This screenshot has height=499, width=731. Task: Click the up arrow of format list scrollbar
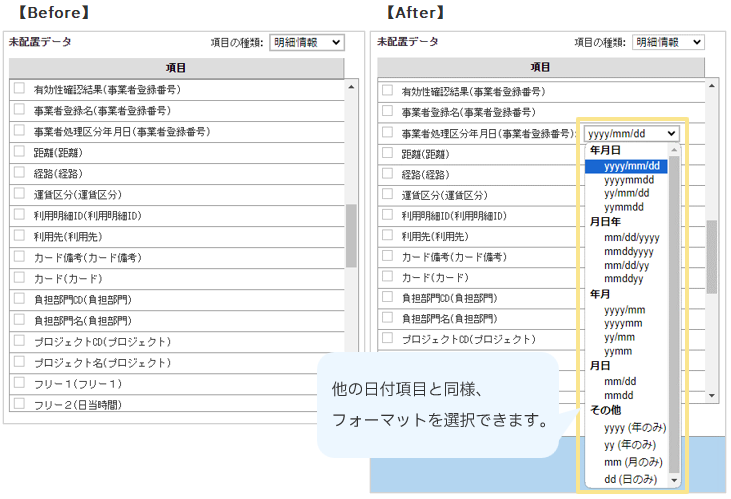click(x=674, y=150)
